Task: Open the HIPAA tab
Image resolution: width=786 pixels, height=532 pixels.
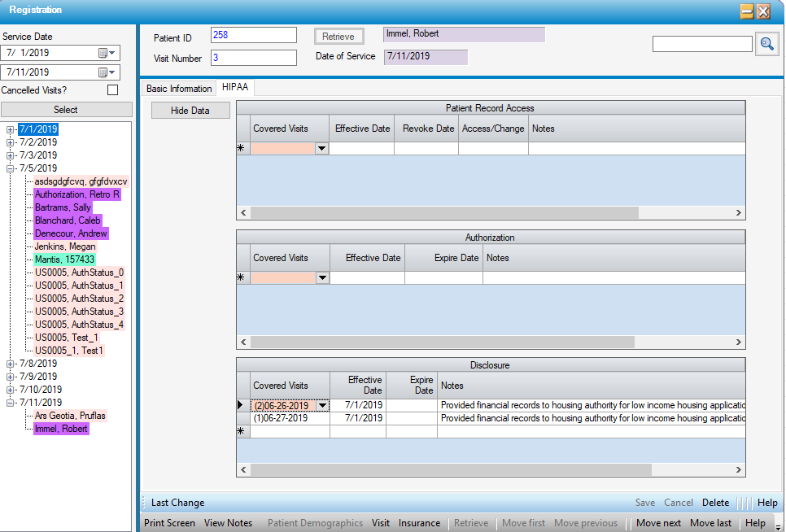Action: point(235,88)
